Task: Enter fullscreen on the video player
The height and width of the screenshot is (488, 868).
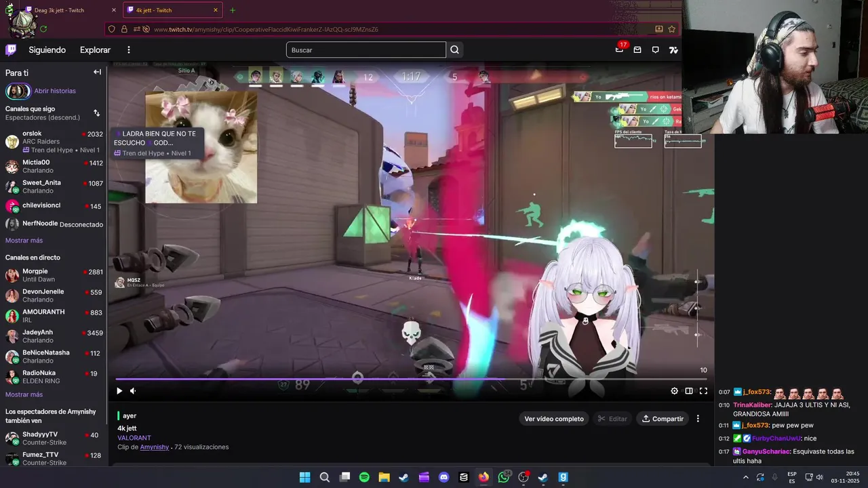Action: tap(703, 390)
